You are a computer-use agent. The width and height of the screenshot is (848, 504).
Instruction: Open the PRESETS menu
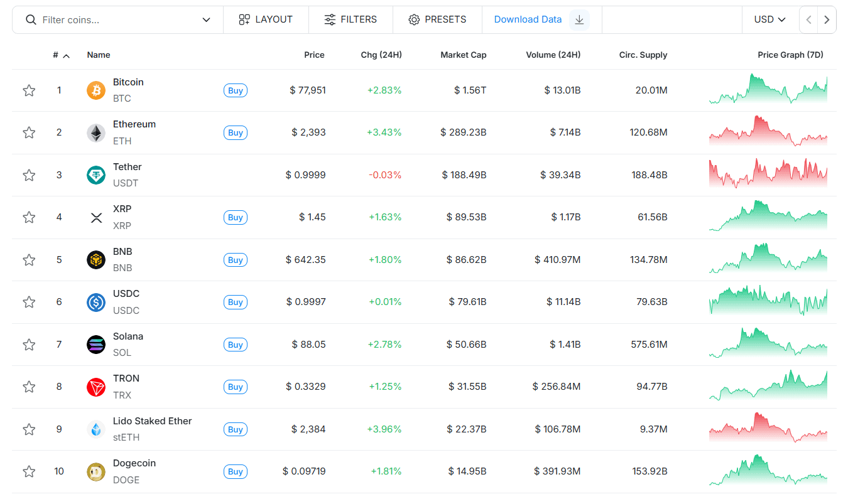pyautogui.click(x=437, y=19)
